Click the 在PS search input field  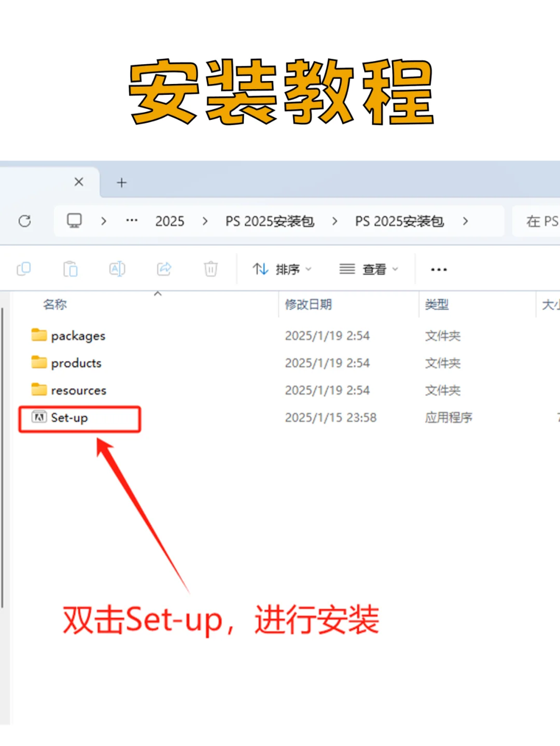click(x=539, y=221)
